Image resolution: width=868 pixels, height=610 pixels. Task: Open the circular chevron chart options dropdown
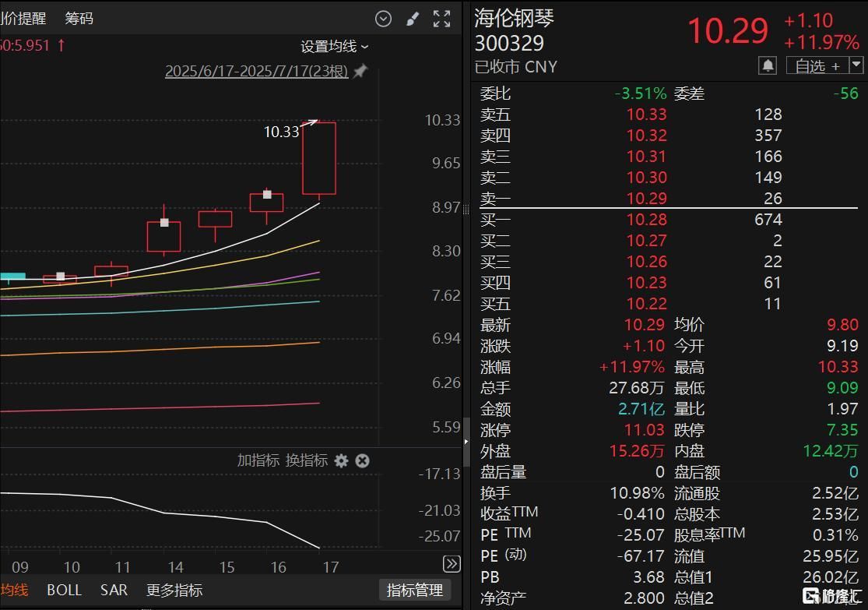coord(383,19)
